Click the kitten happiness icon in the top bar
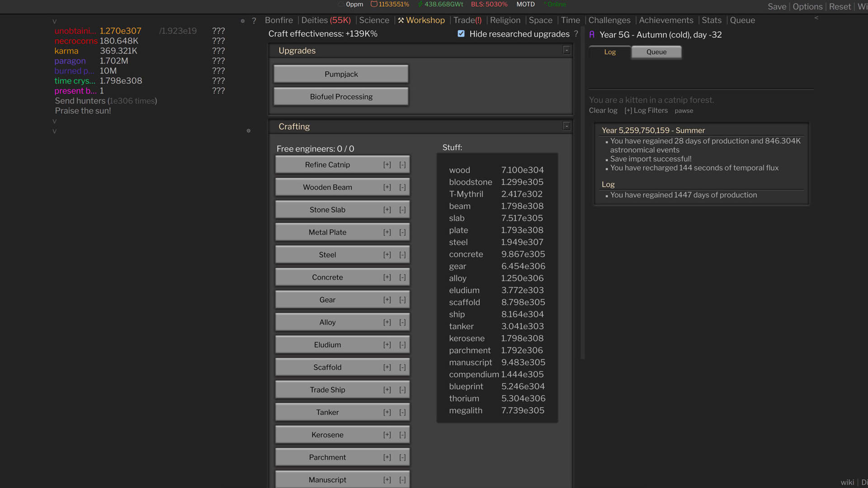This screenshot has width=868, height=488. (374, 4)
